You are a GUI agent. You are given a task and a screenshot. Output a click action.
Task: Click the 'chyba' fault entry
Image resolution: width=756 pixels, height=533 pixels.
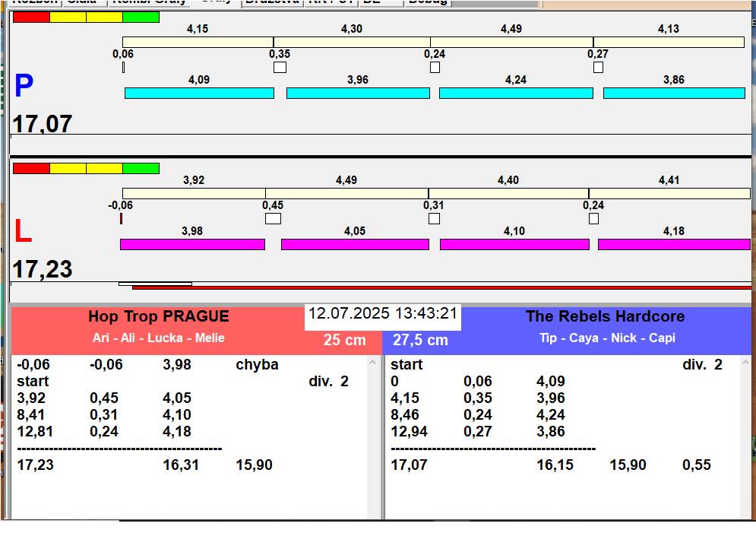click(x=257, y=365)
